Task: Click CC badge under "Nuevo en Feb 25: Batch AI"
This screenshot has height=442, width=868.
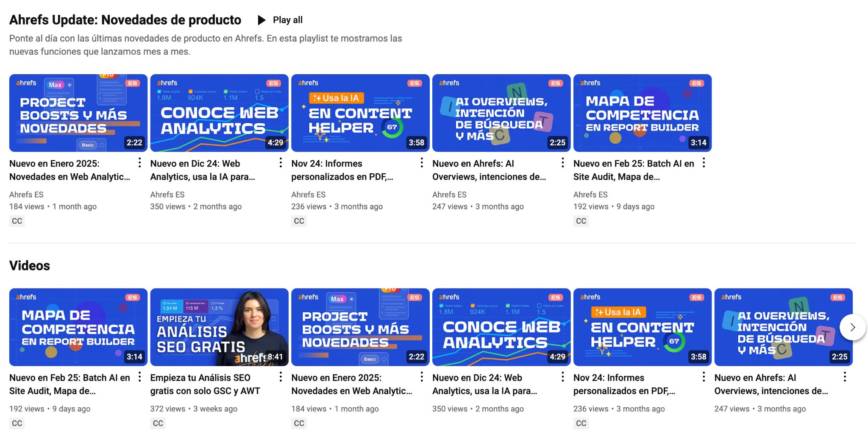Action: pyautogui.click(x=581, y=221)
